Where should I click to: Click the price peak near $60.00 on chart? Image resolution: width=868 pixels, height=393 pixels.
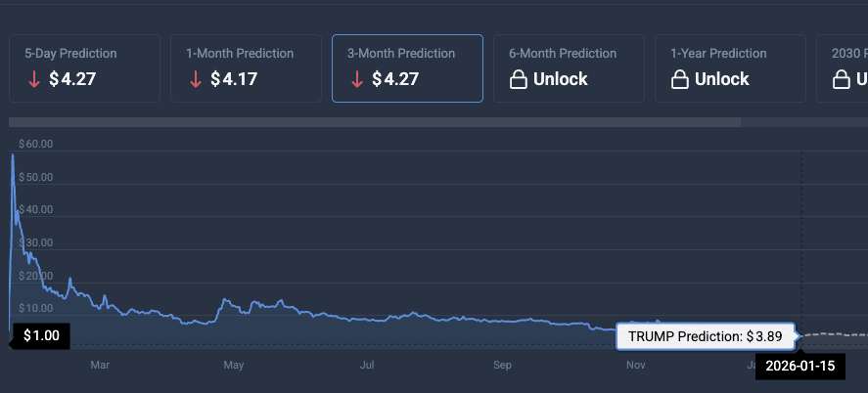click(13, 155)
